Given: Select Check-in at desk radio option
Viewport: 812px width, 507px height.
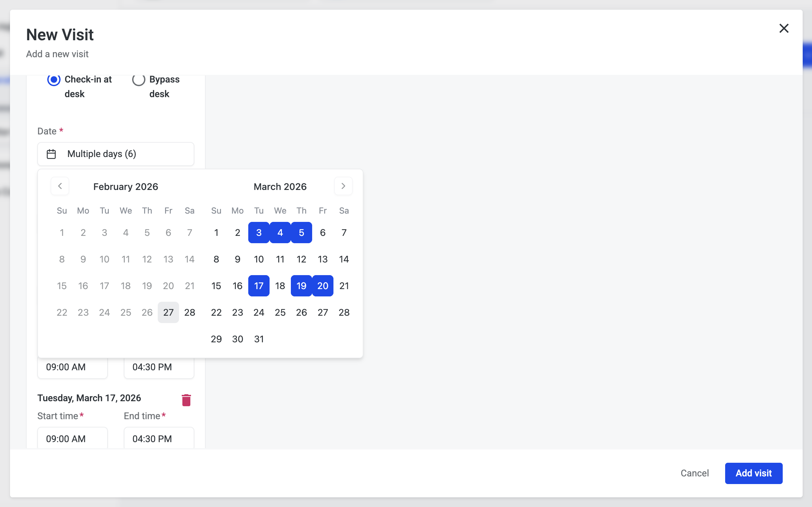Looking at the screenshot, I should [54, 80].
